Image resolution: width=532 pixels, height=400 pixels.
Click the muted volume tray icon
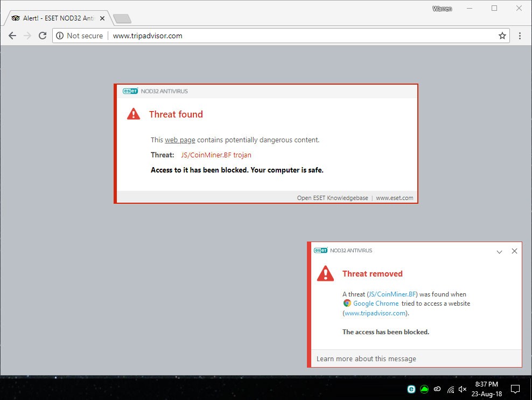pyautogui.click(x=463, y=389)
